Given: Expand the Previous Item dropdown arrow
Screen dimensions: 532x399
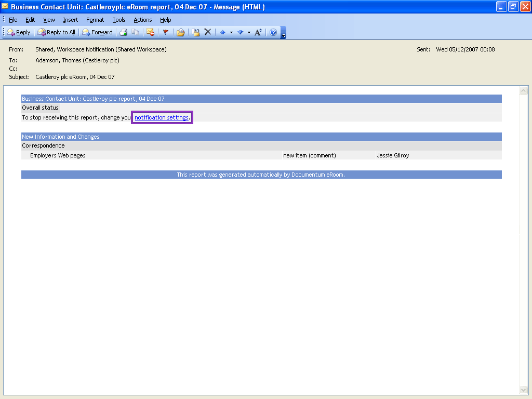Looking at the screenshot, I should (x=231, y=32).
